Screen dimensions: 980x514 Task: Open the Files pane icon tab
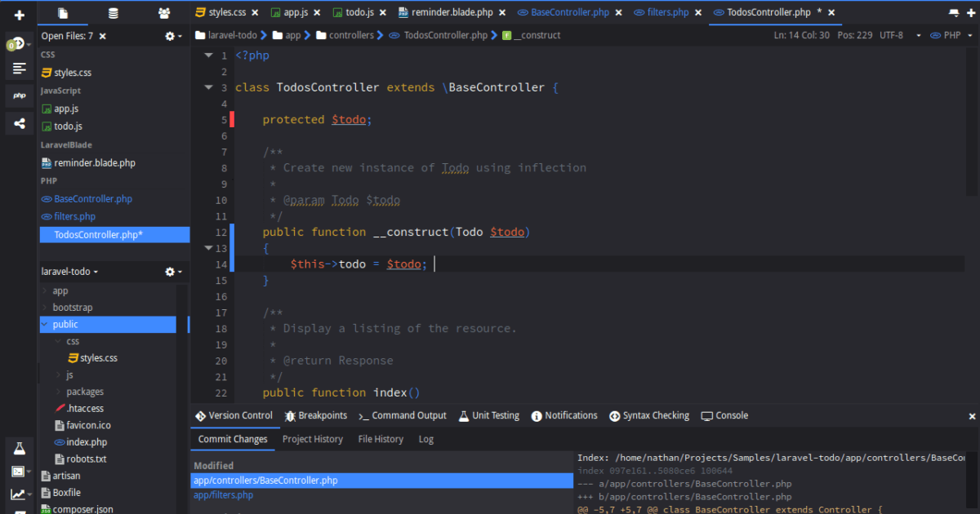coord(63,13)
